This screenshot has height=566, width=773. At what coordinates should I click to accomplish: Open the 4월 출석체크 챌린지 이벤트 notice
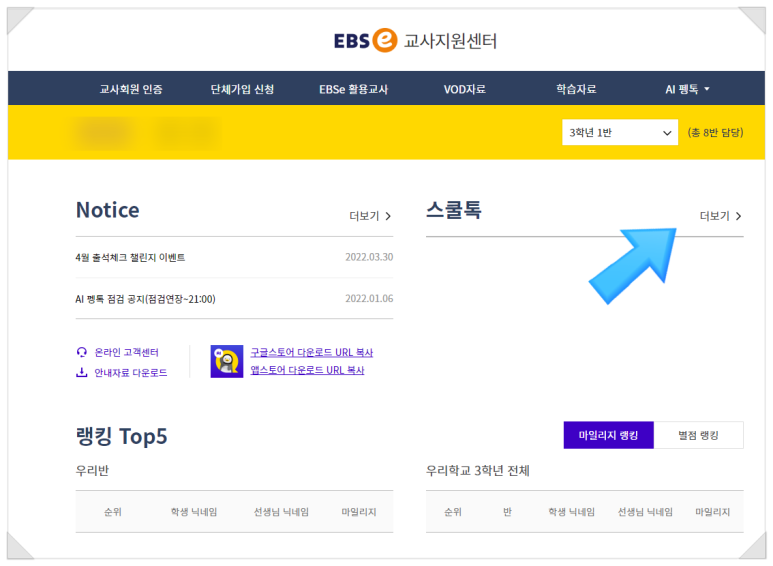tap(130, 257)
